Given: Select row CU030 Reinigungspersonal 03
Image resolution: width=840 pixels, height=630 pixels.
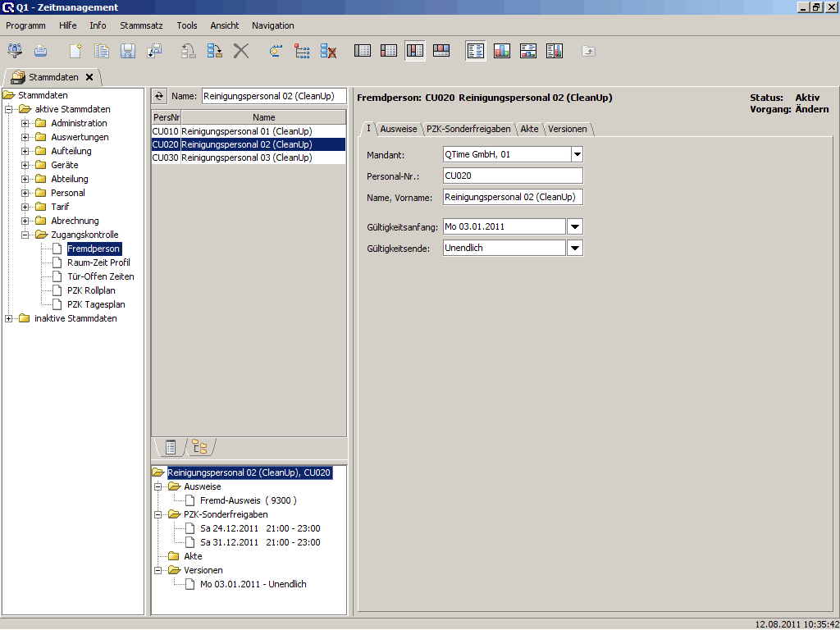Looking at the screenshot, I should pos(246,157).
